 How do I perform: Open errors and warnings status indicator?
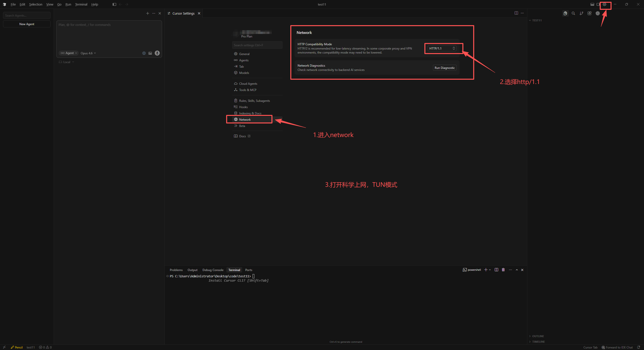(x=45, y=347)
